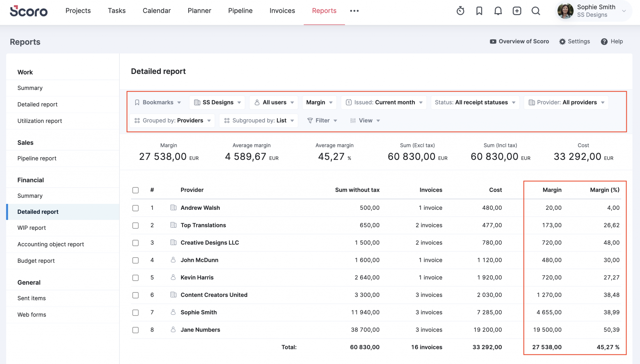Screen dimensions: 640x364
Task: Open Sophie Smith's profile avatar
Action: [x=565, y=11]
